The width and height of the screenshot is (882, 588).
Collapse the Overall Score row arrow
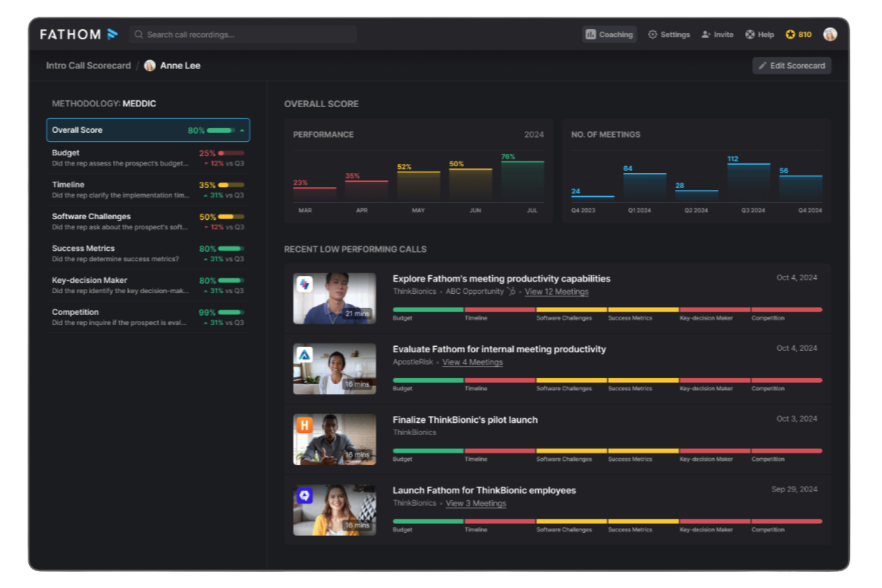pyautogui.click(x=242, y=130)
